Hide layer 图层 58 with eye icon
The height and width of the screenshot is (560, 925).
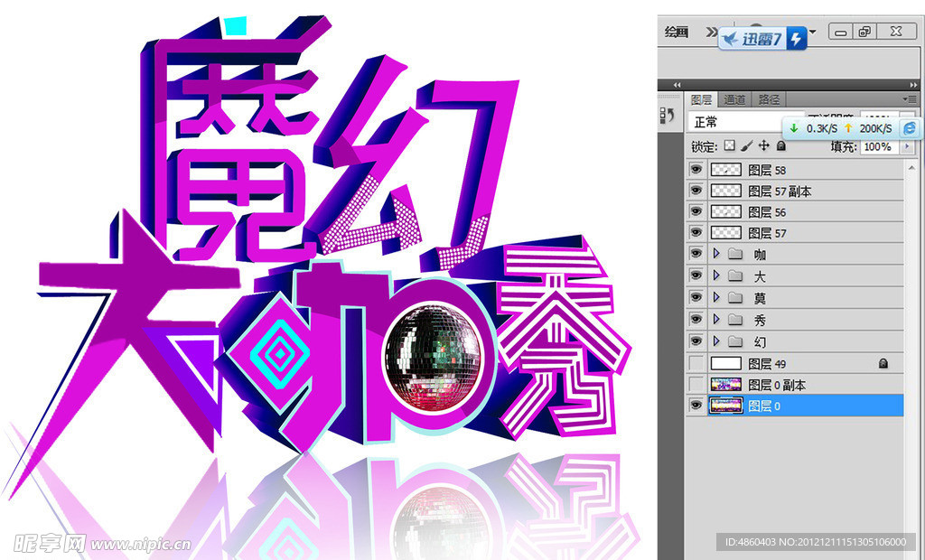(x=696, y=169)
